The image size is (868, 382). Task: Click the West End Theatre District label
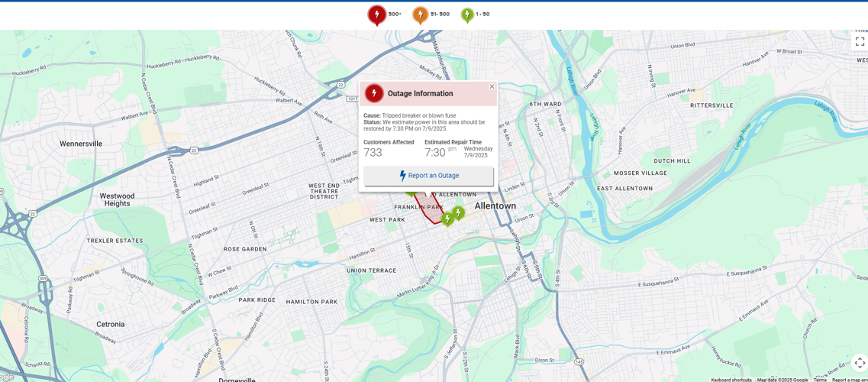coord(324,191)
